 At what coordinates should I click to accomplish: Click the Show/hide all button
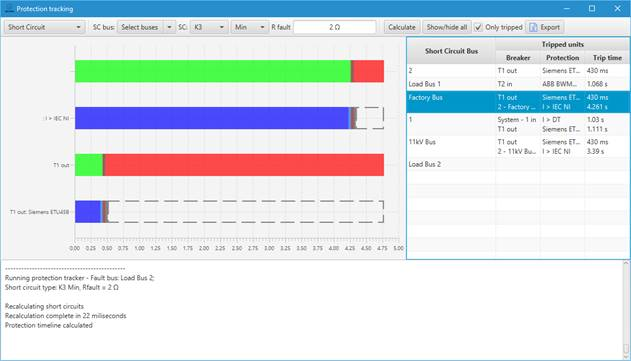point(447,27)
